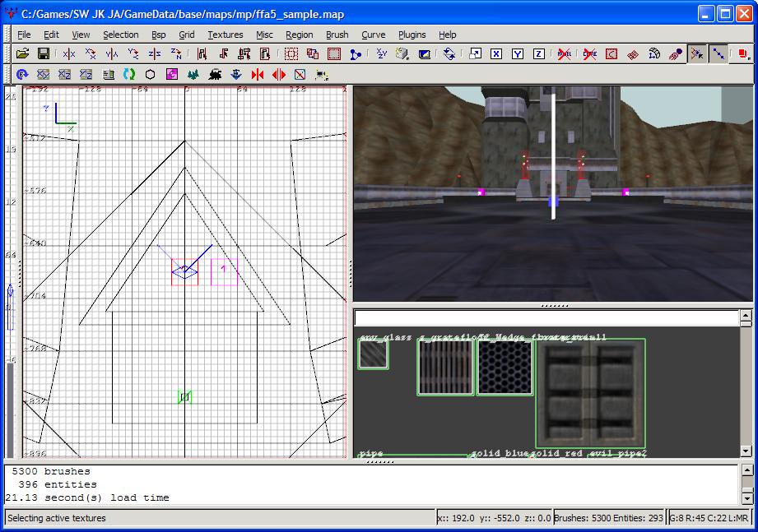Viewport: 758px width, 532px height.
Task: Flip selection along the Z axis
Action: coord(154,53)
